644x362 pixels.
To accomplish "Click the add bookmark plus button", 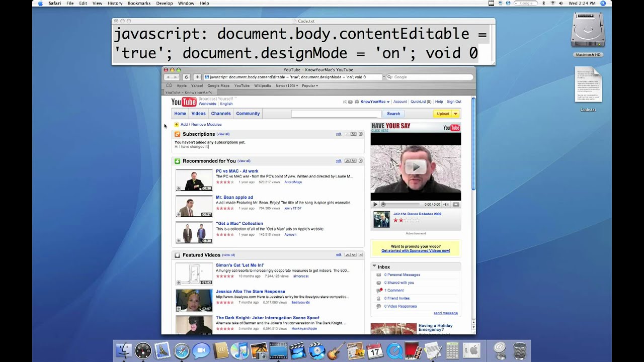I will (x=197, y=77).
